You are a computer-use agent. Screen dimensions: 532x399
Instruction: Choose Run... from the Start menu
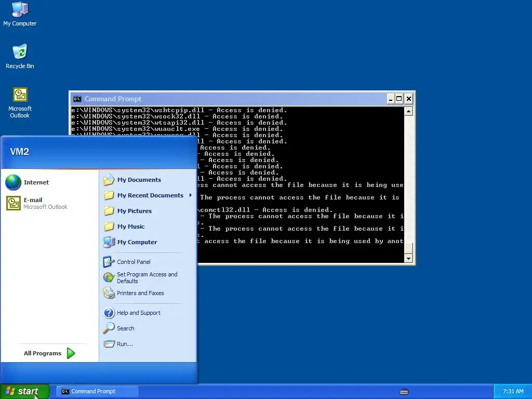coord(148,344)
